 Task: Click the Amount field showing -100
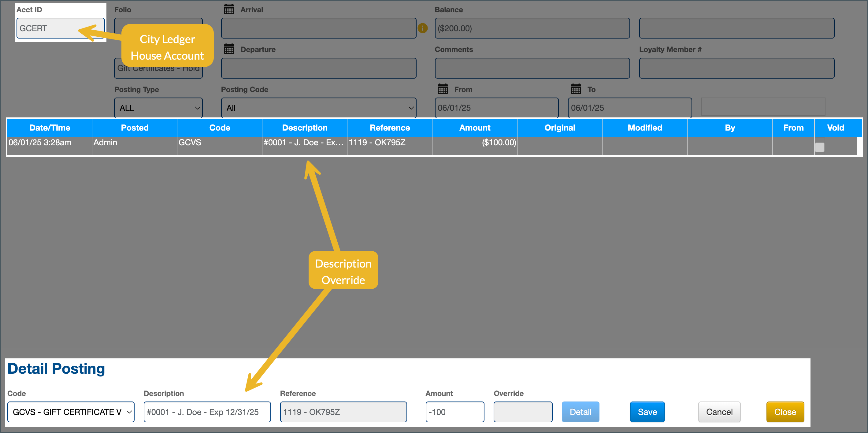click(454, 412)
